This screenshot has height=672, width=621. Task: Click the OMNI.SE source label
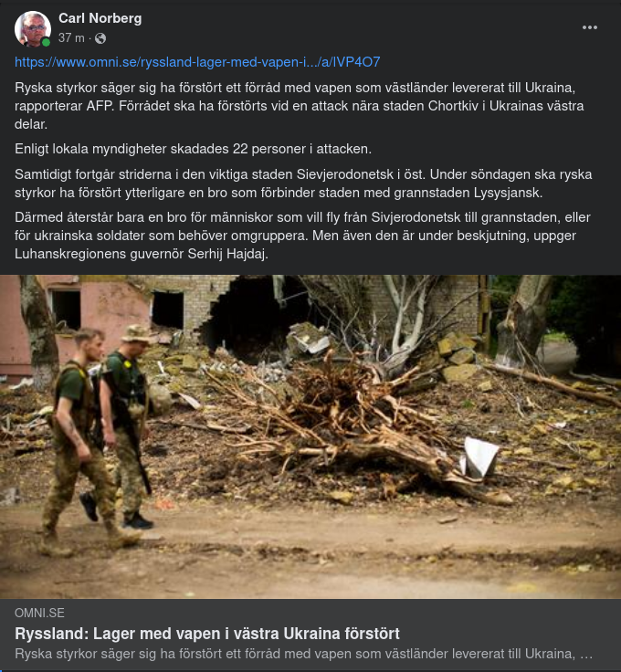[x=39, y=613]
